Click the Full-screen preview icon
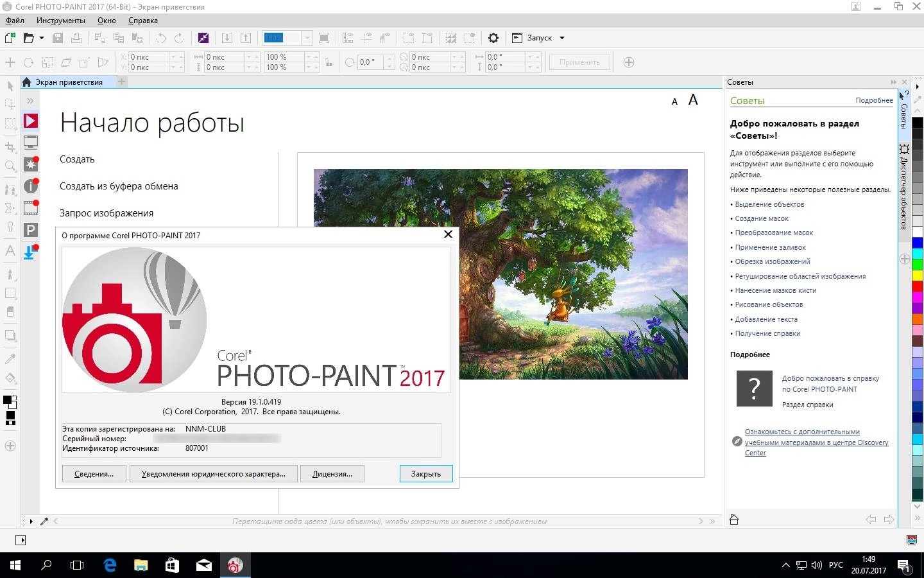The image size is (924, 578). click(324, 38)
